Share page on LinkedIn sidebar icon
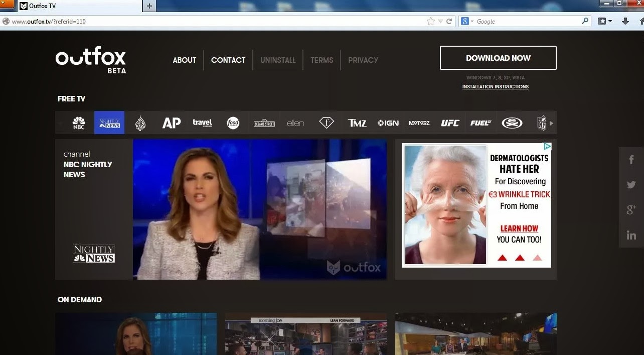Viewport: 644px width, 355px height. [x=631, y=235]
